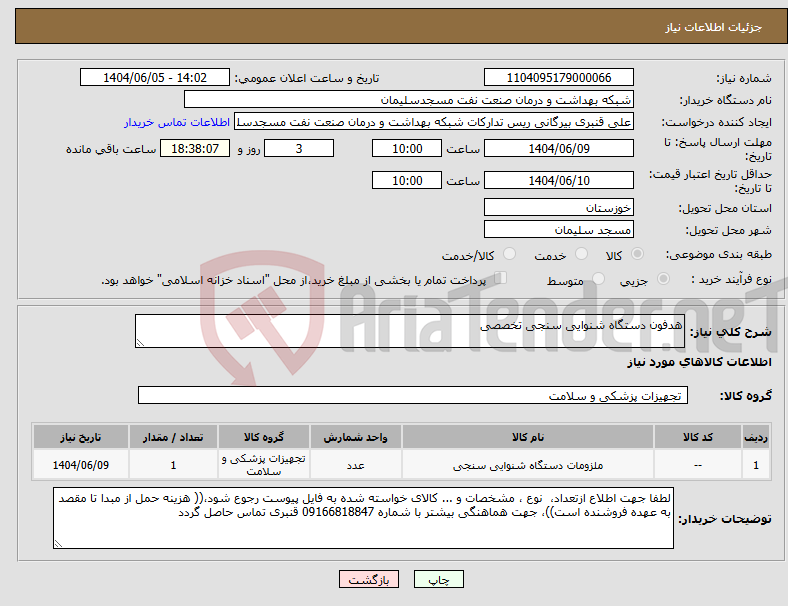Open the اطلاعات تماس خریدار link

[177, 122]
